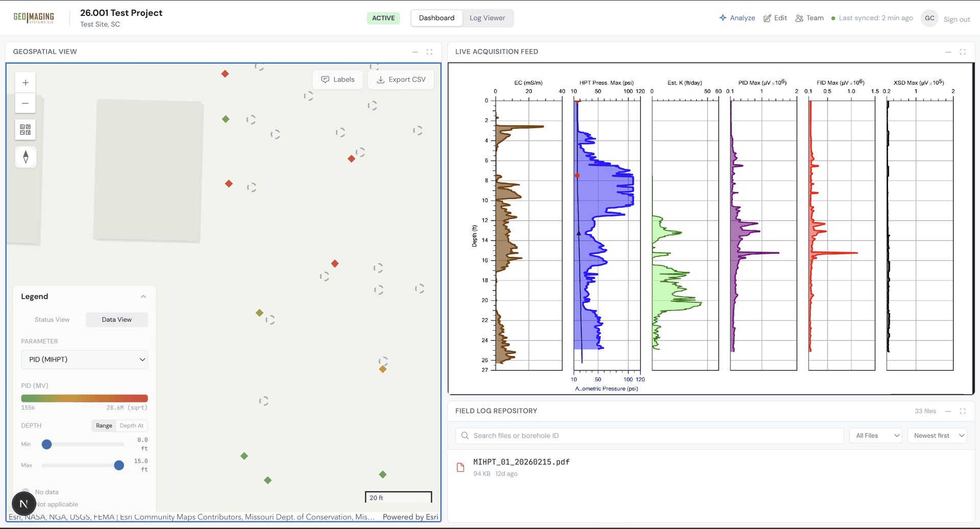The image size is (980, 529).
Task: Switch to the Log Viewer tab
Action: tap(487, 18)
